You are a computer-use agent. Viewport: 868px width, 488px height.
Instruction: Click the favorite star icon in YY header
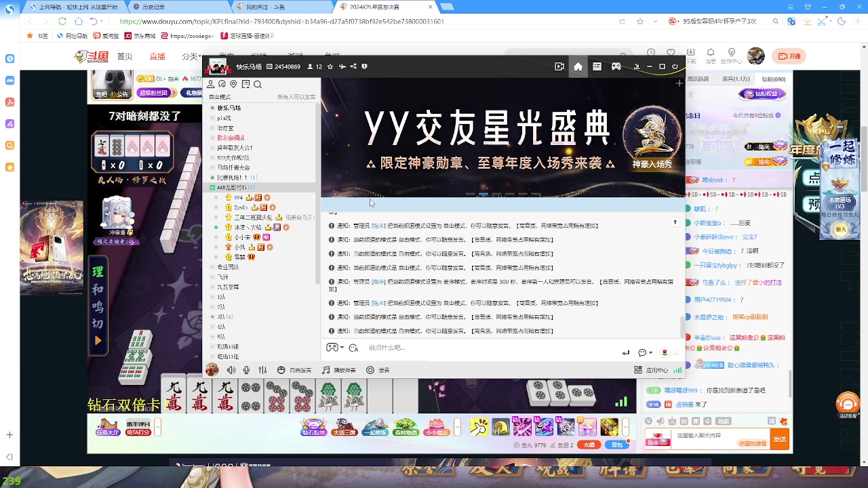click(330, 66)
